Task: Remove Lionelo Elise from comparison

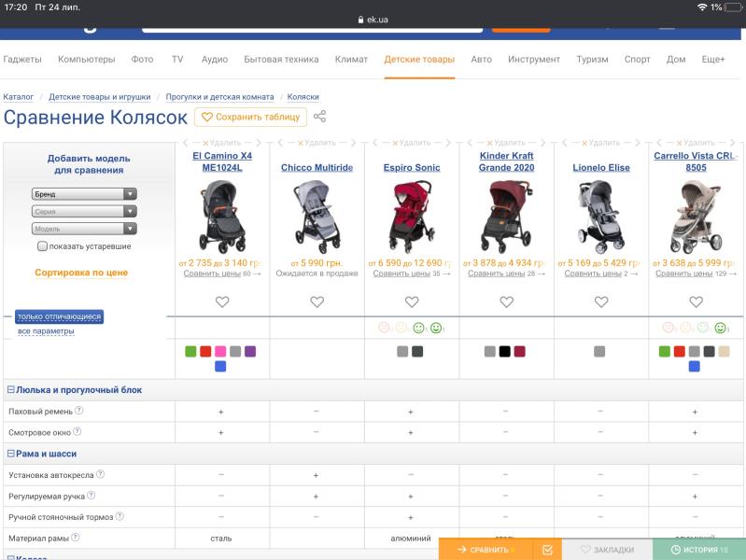Action: pyautogui.click(x=601, y=143)
